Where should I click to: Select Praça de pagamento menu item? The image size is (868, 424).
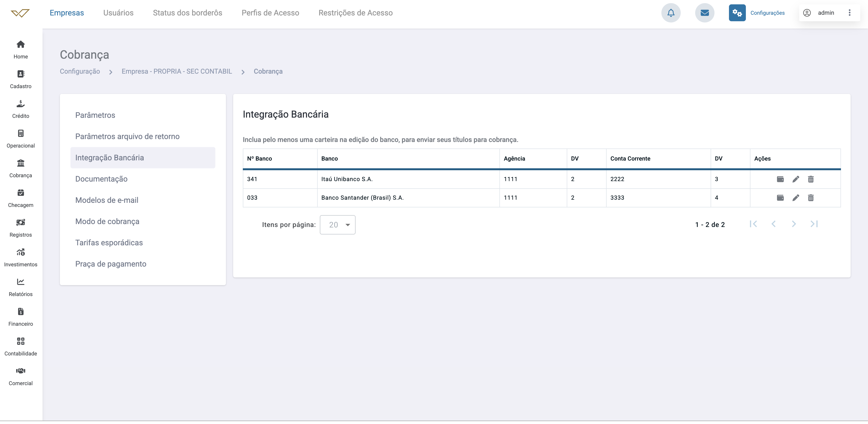point(142,264)
